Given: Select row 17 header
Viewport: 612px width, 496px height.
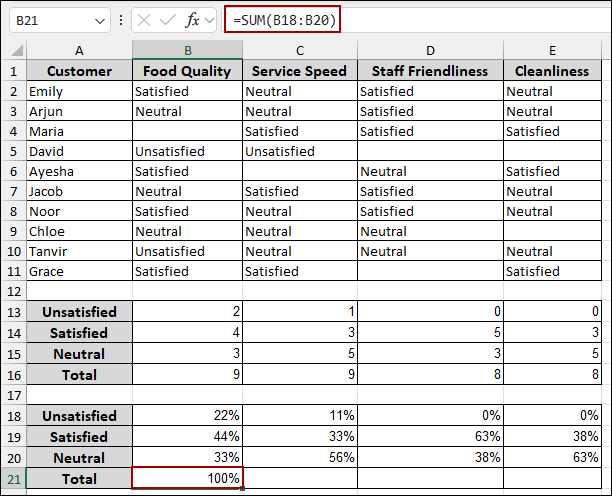Looking at the screenshot, I should coord(13,395).
